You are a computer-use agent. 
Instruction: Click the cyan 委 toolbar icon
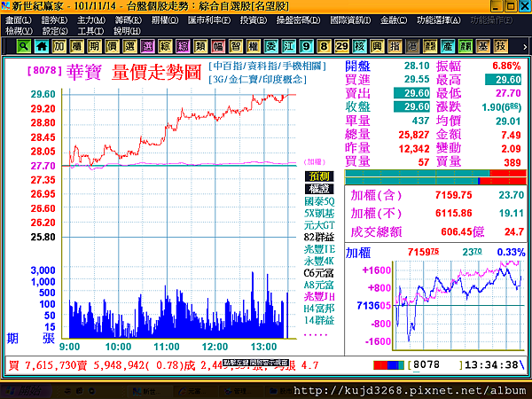coord(271,46)
